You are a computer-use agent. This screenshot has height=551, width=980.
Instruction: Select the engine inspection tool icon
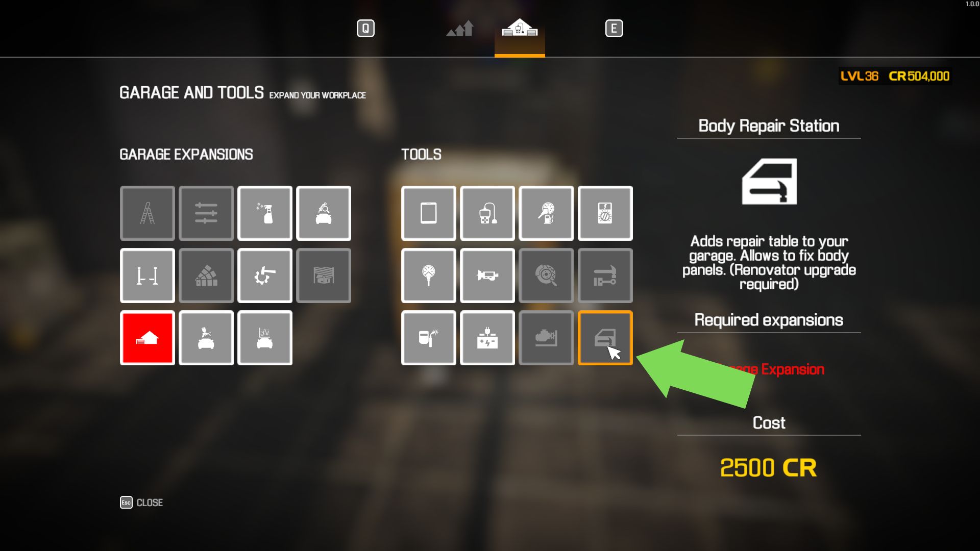pyautogui.click(x=547, y=337)
